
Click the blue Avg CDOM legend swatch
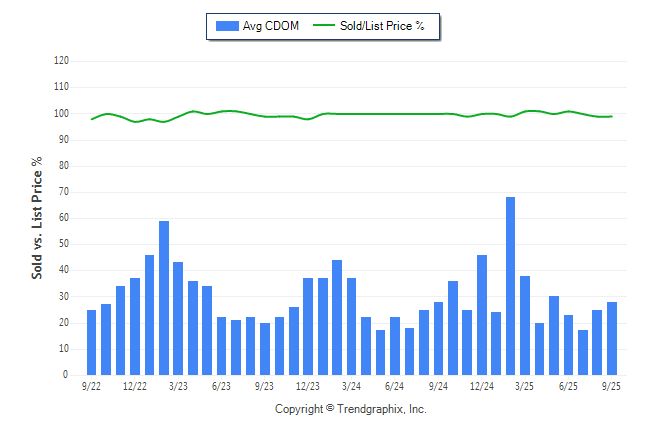[225, 26]
